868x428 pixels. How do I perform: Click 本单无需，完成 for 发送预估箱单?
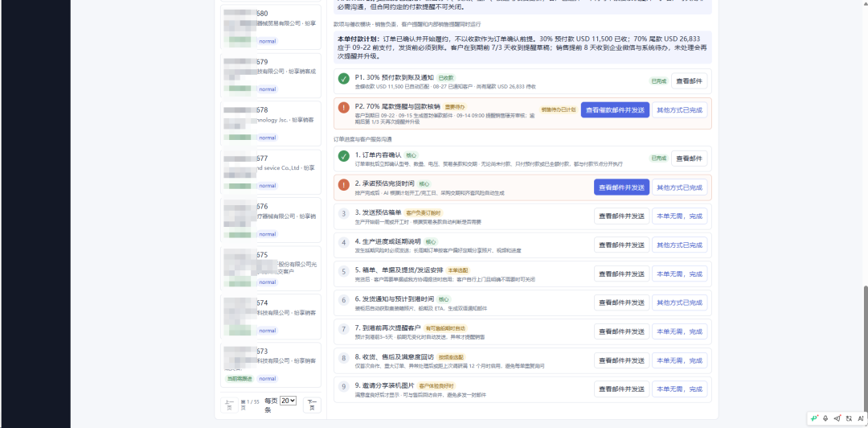point(679,216)
